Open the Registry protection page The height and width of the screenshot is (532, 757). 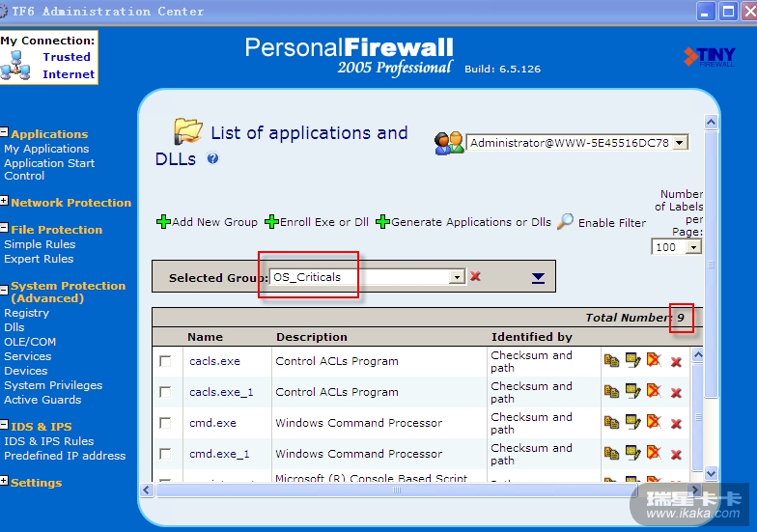point(27,313)
